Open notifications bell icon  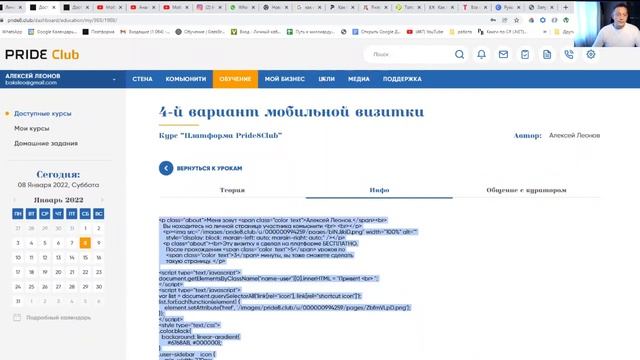[482, 54]
